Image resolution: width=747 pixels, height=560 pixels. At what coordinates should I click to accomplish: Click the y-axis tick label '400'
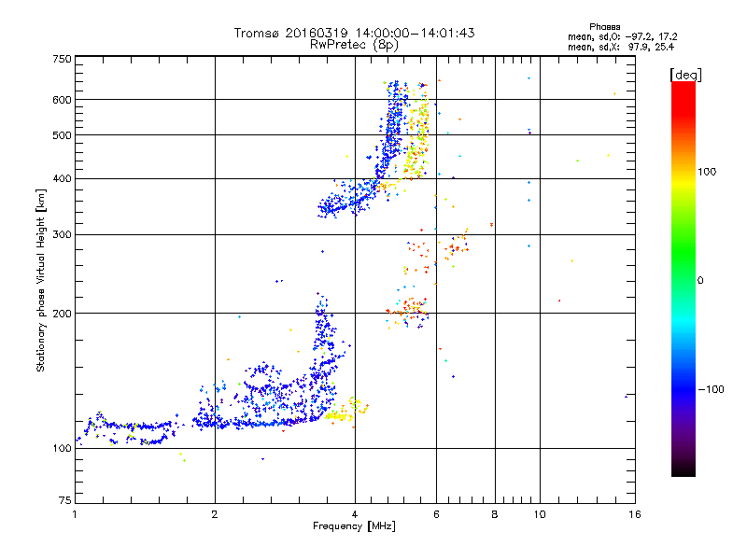62,179
